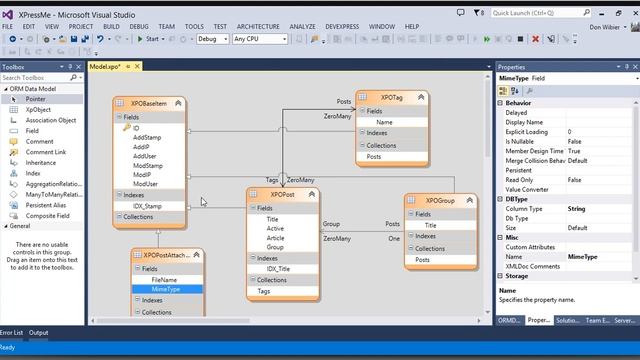Click the Search Toolbox field
The image size is (640, 360).
(x=35, y=78)
